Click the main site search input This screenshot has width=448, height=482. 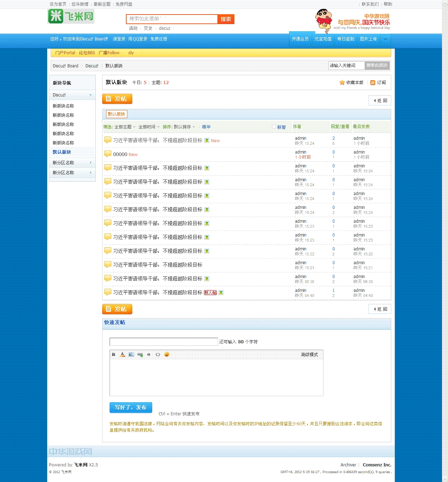click(172, 19)
